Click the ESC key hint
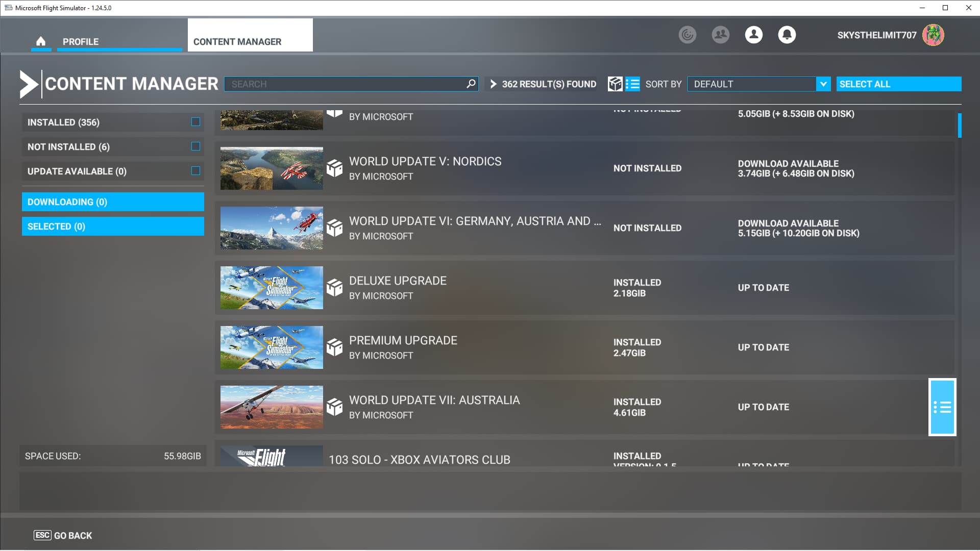Screen dimensions: 980x551 click(42, 535)
